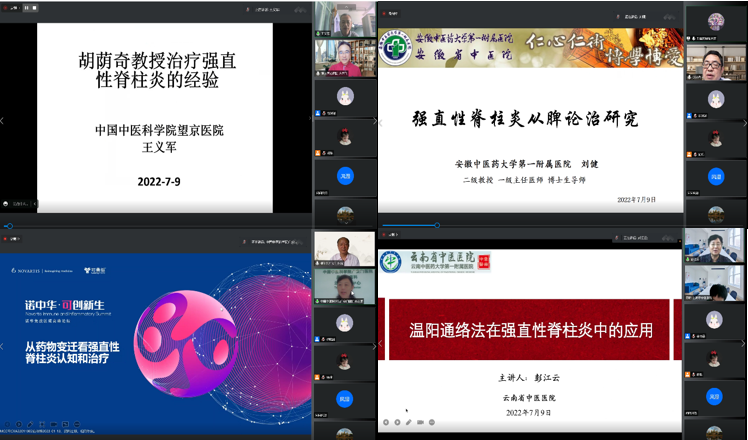
Task: Click the red title banner on bottom-right slide
Action: (x=530, y=329)
